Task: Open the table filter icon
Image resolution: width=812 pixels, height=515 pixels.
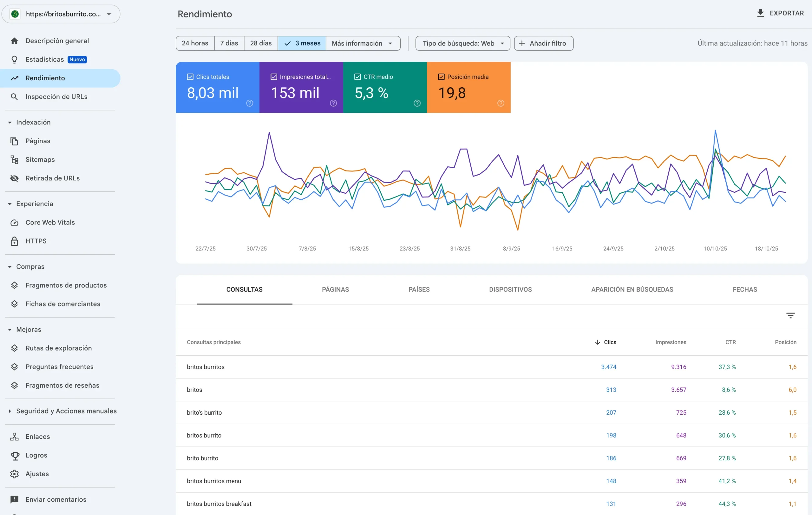Action: (790, 315)
